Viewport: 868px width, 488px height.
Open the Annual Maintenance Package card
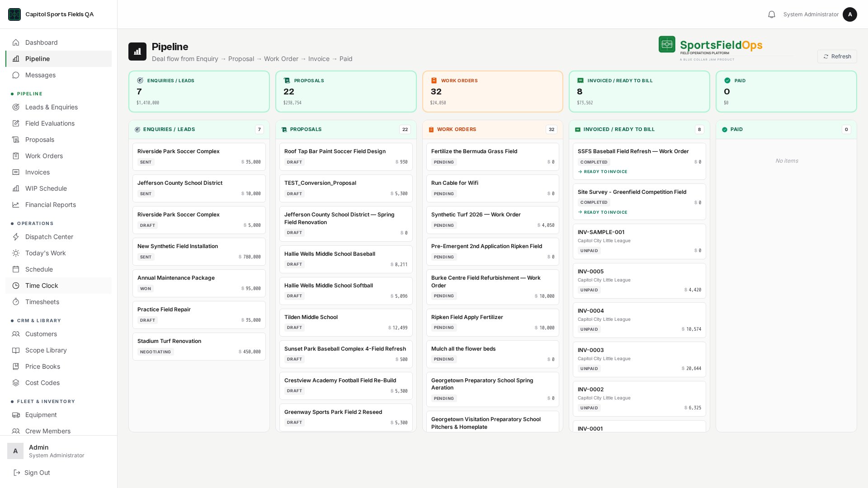(199, 283)
